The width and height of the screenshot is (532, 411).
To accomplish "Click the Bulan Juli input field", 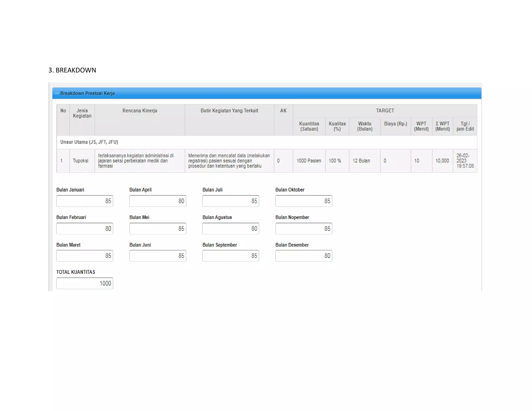I will point(231,201).
